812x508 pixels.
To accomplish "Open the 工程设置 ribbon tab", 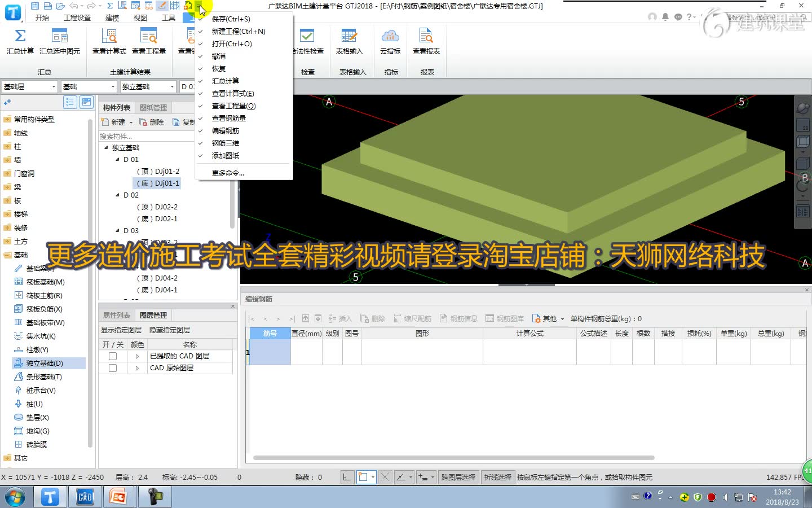I will (x=77, y=17).
